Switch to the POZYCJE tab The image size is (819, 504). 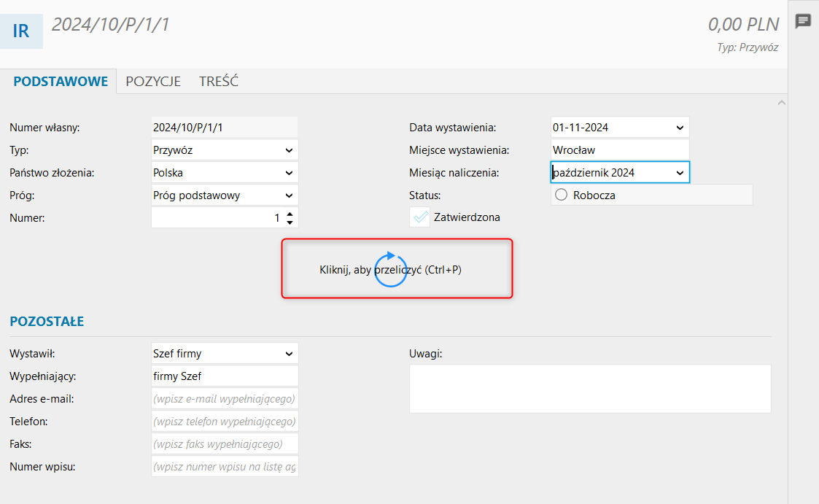point(153,82)
